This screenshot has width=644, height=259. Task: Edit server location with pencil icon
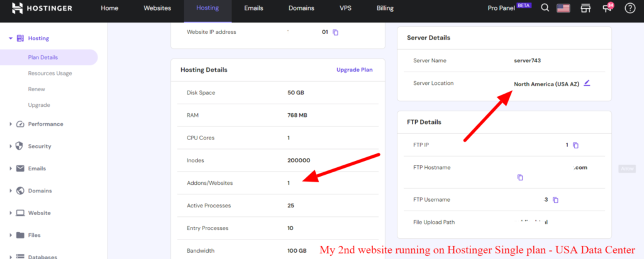point(587,83)
